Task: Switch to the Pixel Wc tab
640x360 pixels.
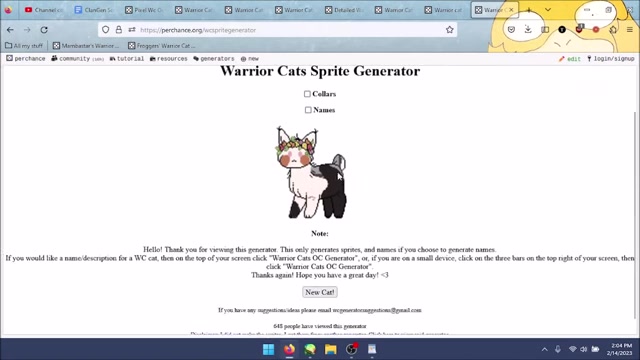Action: pyautogui.click(x=144, y=10)
